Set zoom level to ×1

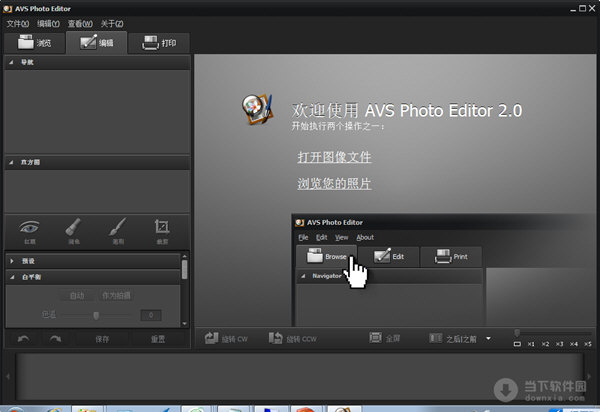tap(531, 344)
